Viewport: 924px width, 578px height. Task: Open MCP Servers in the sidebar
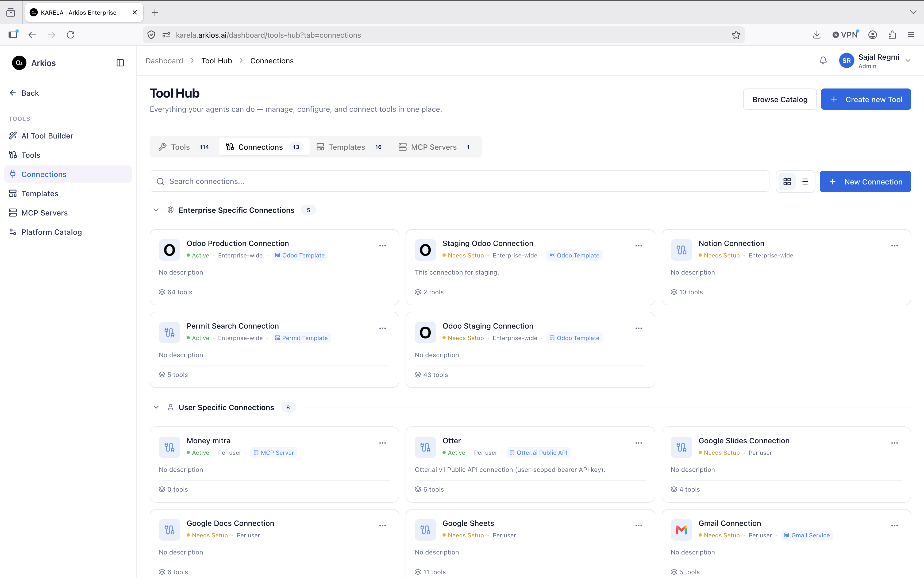tap(68, 213)
